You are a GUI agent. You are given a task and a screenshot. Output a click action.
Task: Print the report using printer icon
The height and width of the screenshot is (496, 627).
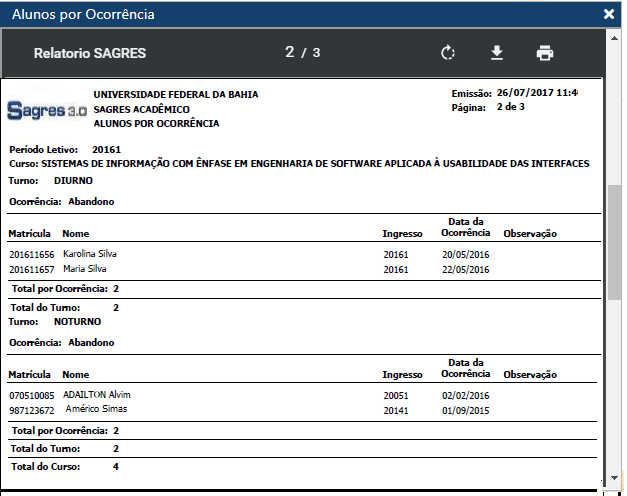(x=544, y=53)
